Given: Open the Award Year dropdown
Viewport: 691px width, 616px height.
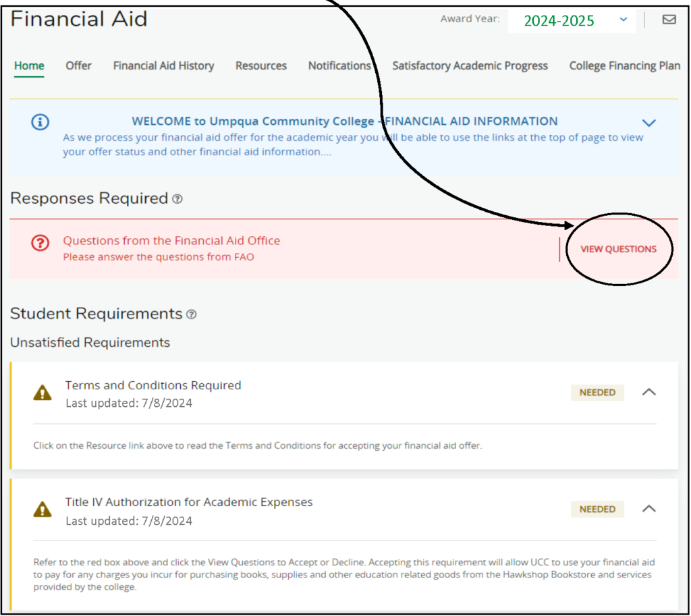Looking at the screenshot, I should click(x=623, y=20).
